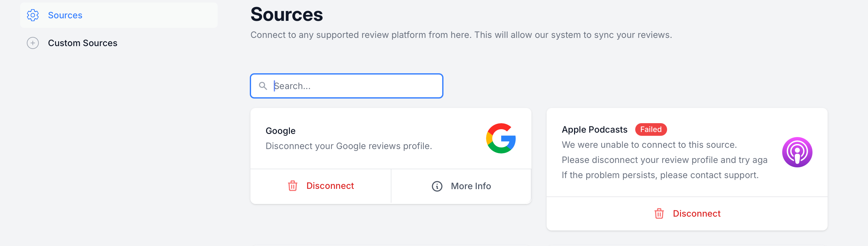Open More Info for Google source
This screenshot has height=246, width=868.
tap(470, 186)
